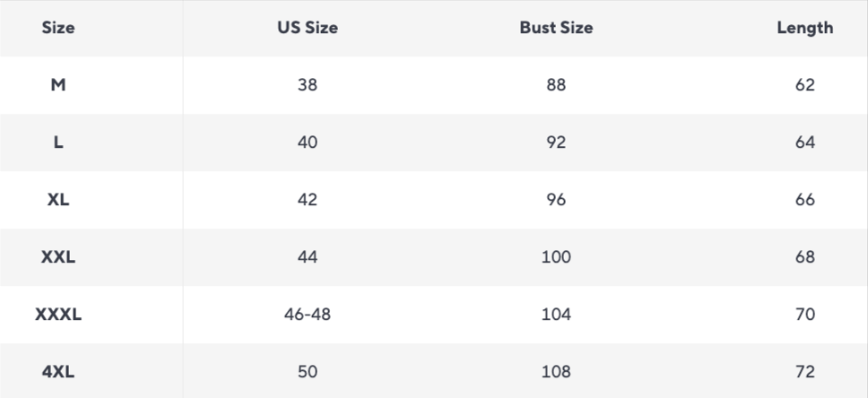Screen dimensions: 868x398
Task: Click bust size 108 cell
Action: click(556, 371)
